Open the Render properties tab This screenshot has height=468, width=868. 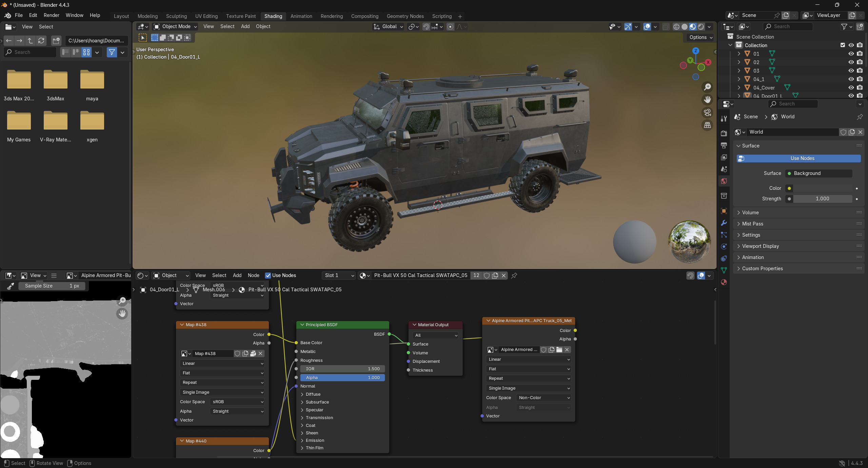[724, 133]
